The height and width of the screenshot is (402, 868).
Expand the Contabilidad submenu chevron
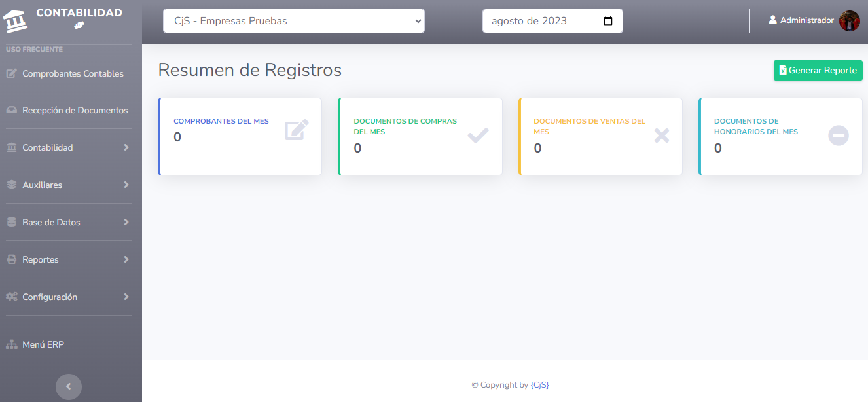click(126, 148)
